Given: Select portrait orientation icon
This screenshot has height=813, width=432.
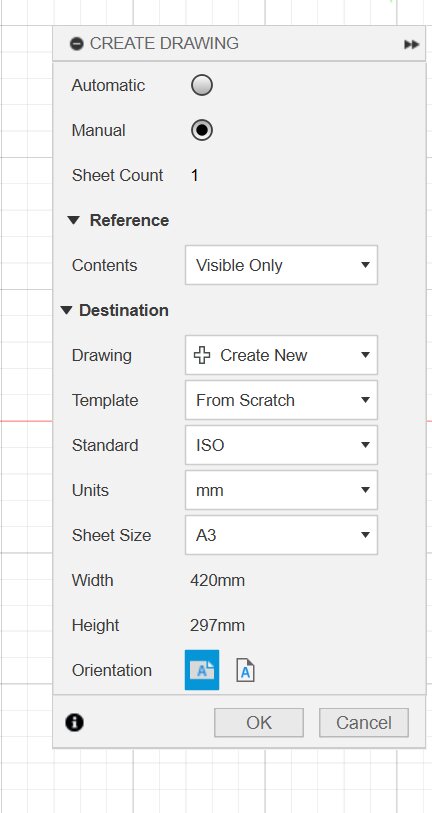Looking at the screenshot, I should pyautogui.click(x=245, y=670).
